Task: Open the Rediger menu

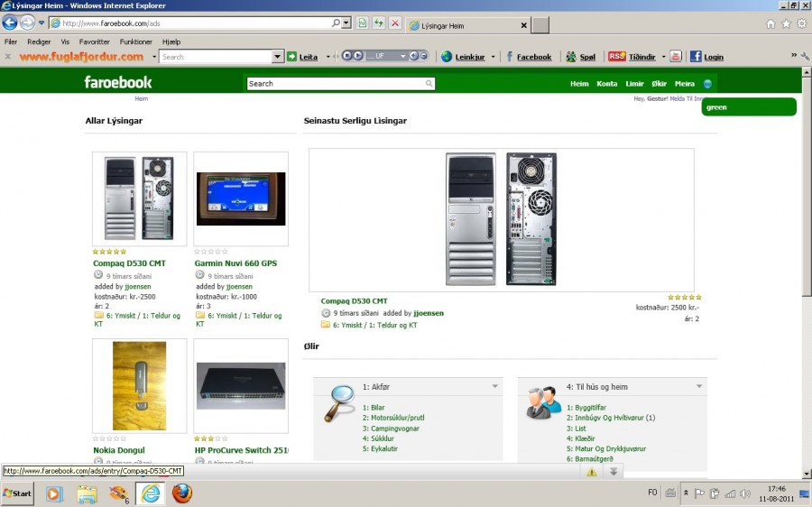Action: (39, 41)
